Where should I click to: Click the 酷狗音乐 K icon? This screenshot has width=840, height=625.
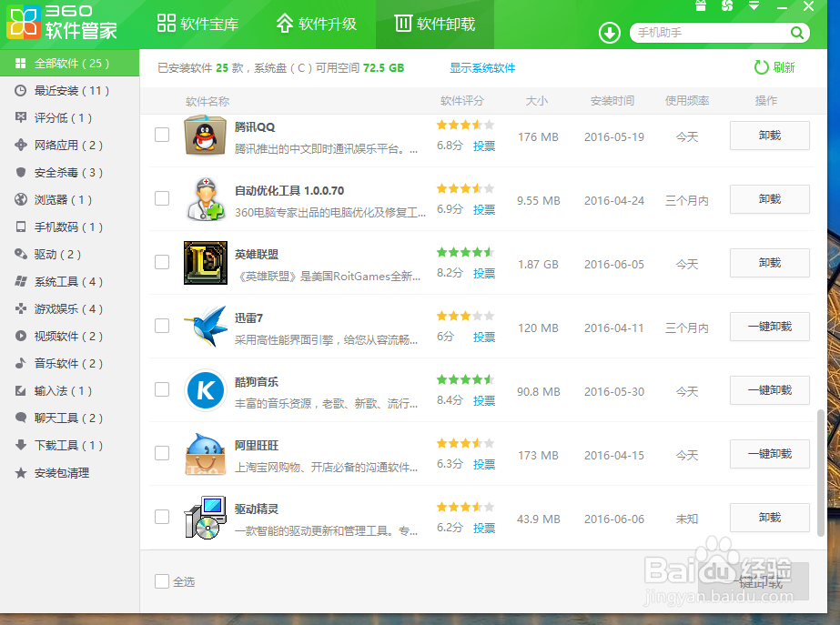tap(205, 390)
